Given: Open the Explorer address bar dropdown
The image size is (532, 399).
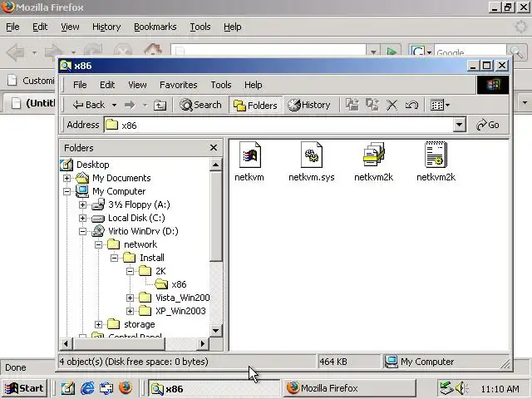Looking at the screenshot, I should coord(459,125).
